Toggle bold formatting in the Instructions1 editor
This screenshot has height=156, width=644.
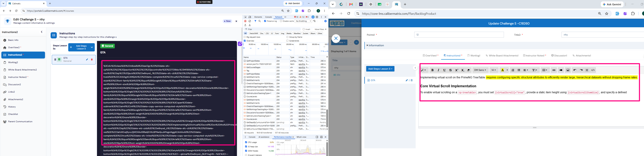432,70
